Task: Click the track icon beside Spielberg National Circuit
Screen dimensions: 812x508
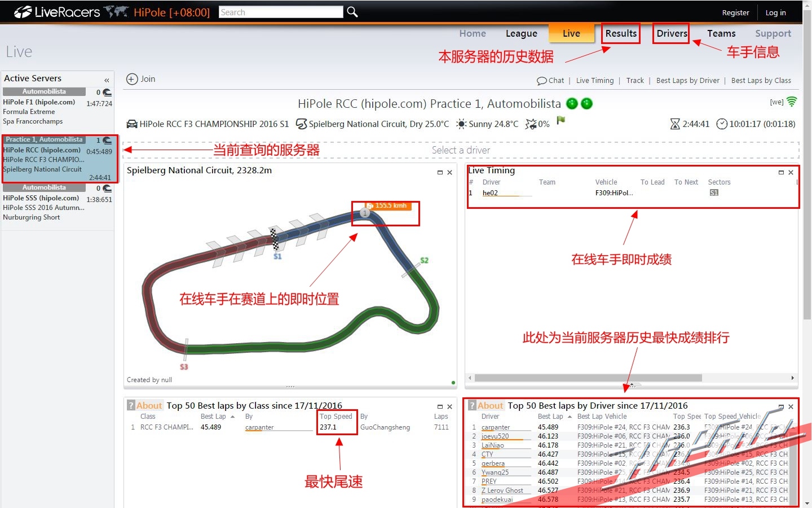Action: click(x=301, y=124)
